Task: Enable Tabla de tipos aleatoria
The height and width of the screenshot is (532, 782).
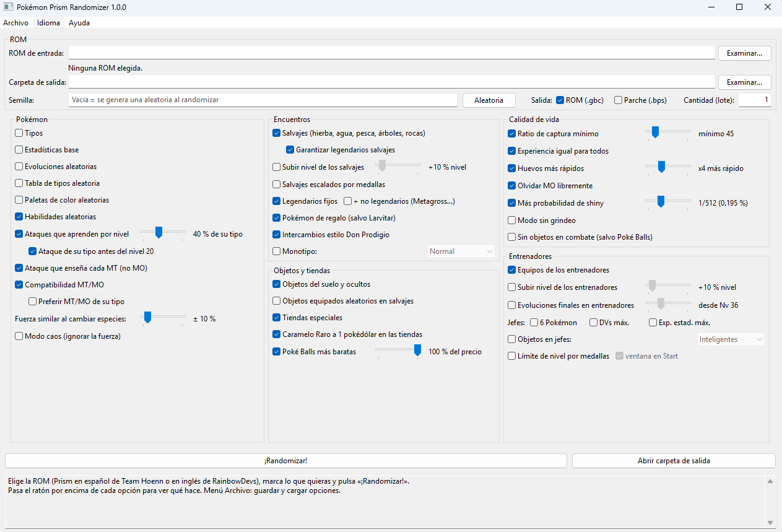Action: [19, 183]
